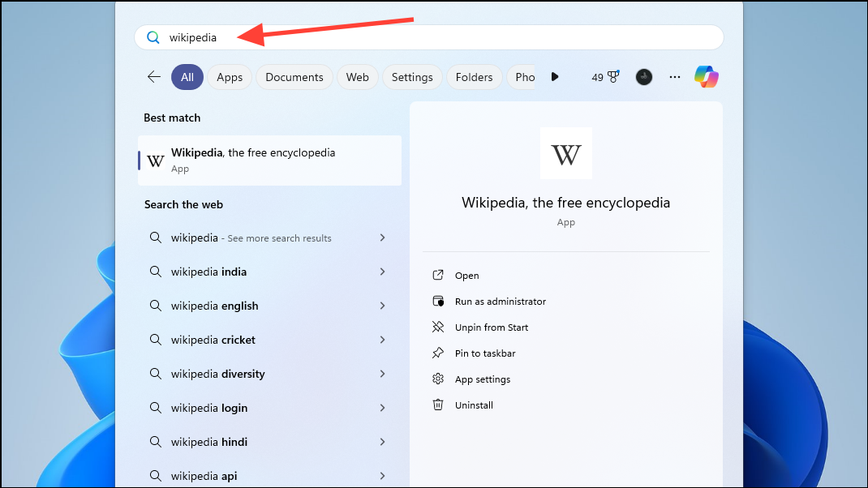This screenshot has width=868, height=488.
Task: Click the search icon beside wikipedia cricket
Action: click(156, 340)
